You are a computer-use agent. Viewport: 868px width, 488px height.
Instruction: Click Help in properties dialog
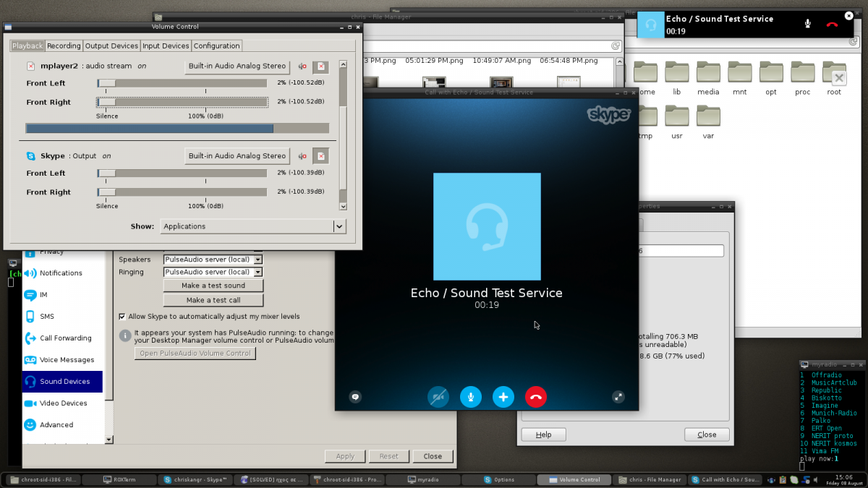543,435
